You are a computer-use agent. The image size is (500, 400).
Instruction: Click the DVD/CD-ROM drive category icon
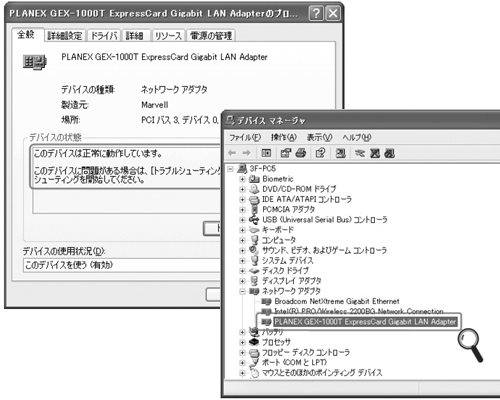(254, 189)
